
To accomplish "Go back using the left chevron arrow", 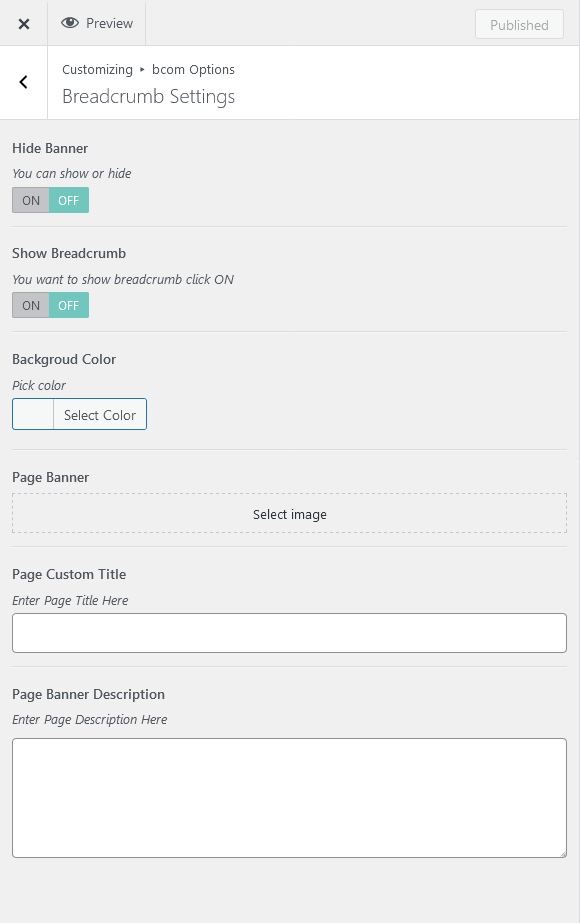I will (24, 82).
